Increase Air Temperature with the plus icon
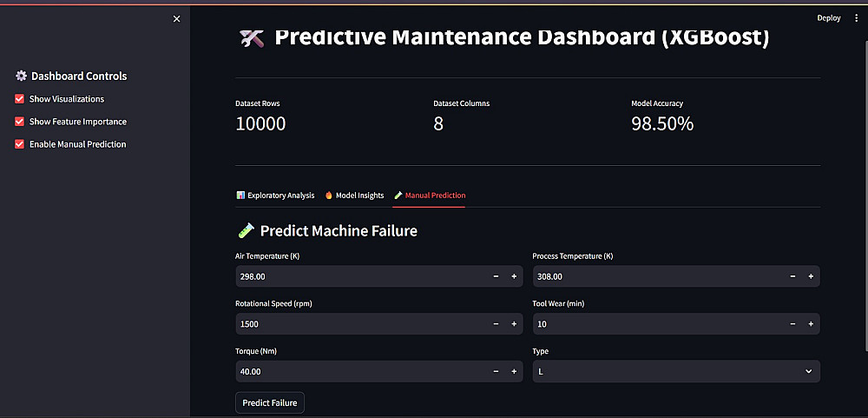This screenshot has width=868, height=418. [514, 276]
